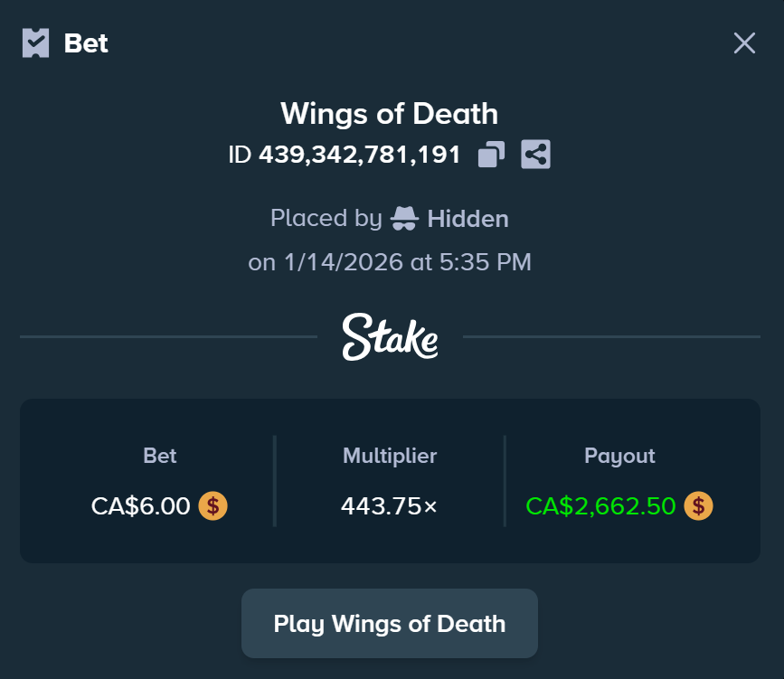Image resolution: width=784 pixels, height=679 pixels.
Task: Click the Stake logo
Action: click(391, 336)
